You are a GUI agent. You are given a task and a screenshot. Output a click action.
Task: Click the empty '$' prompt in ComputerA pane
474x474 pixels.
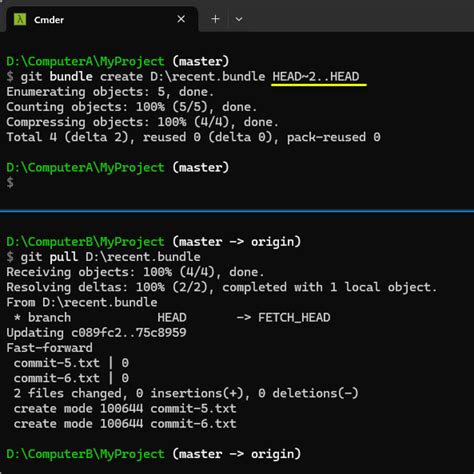pyautogui.click(x=10, y=183)
